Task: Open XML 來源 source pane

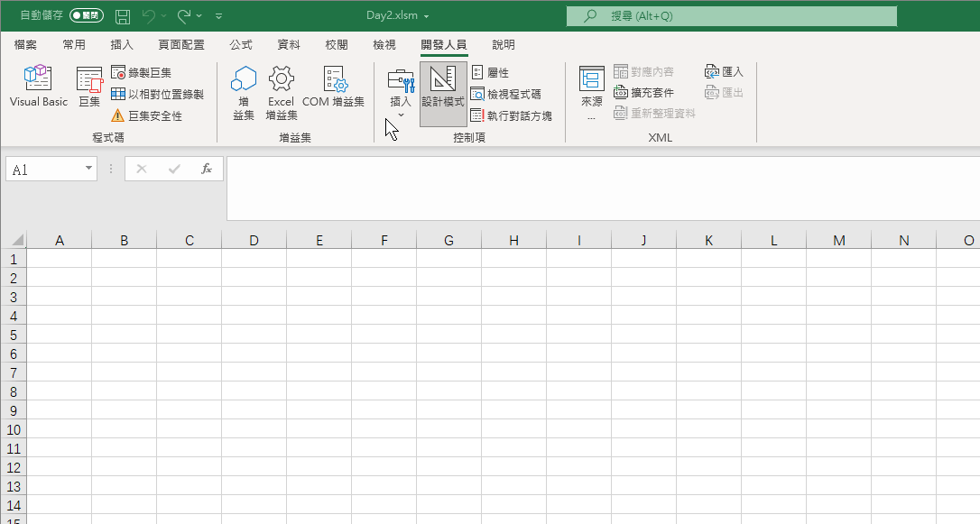Action: (x=591, y=93)
